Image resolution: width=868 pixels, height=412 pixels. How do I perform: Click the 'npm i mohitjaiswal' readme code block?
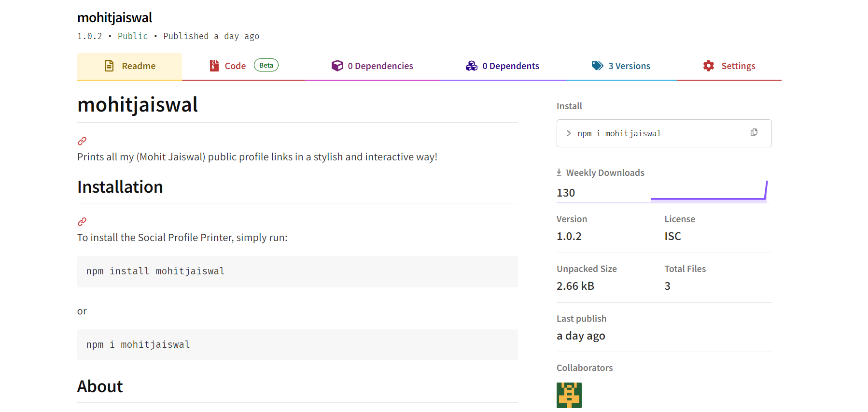tap(297, 345)
